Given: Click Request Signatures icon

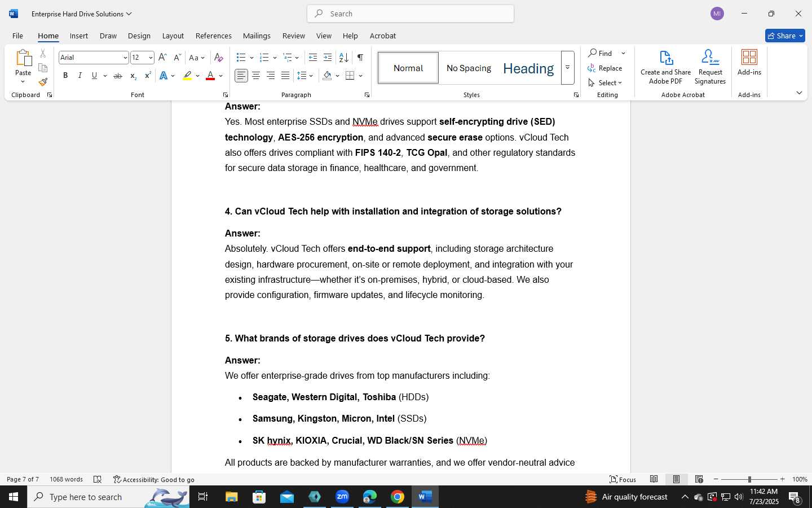Looking at the screenshot, I should tap(710, 67).
